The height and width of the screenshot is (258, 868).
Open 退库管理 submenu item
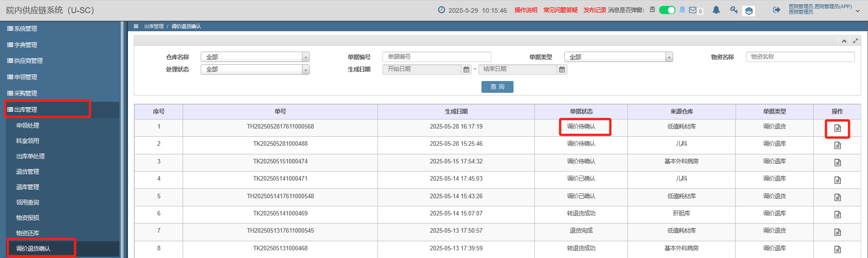tap(28, 187)
